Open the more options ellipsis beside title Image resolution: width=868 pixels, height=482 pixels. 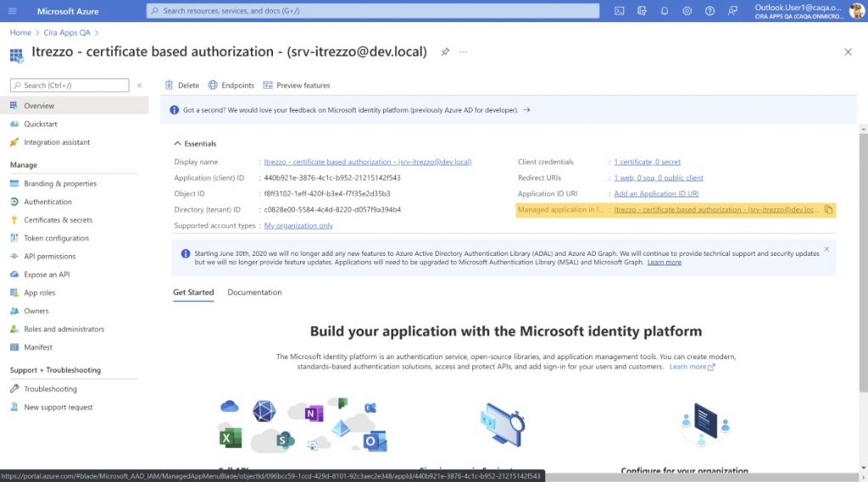click(464, 52)
